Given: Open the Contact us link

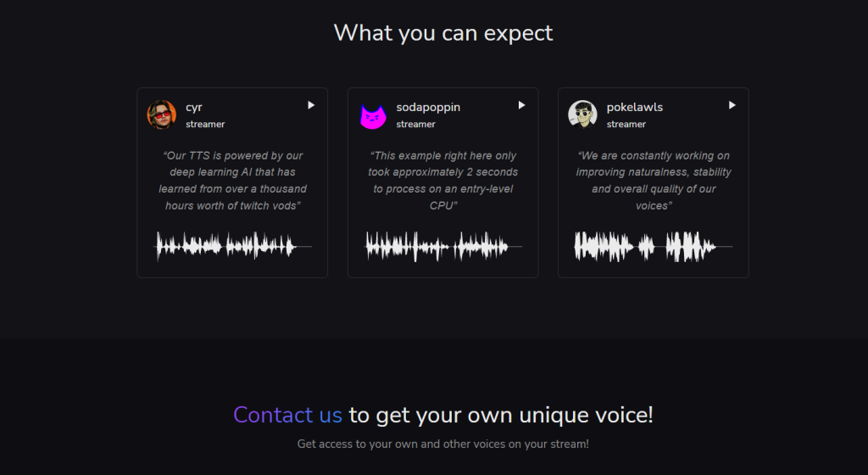Looking at the screenshot, I should pos(287,415).
